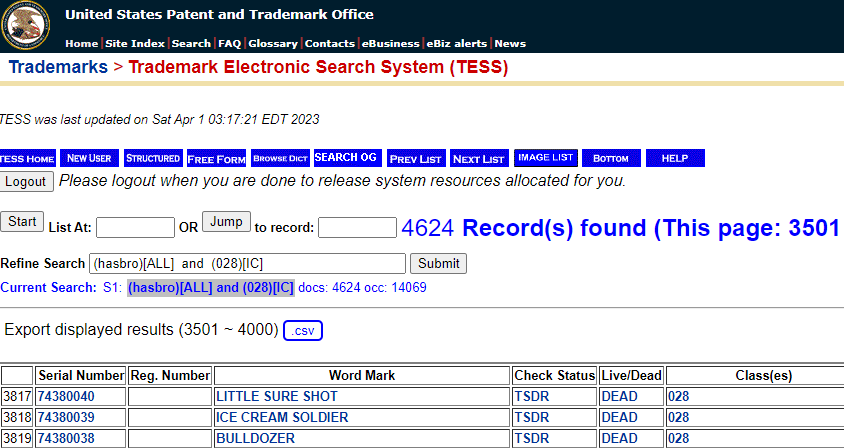This screenshot has width=844, height=448.
Task: Export results with the .csv button
Action: (x=303, y=331)
